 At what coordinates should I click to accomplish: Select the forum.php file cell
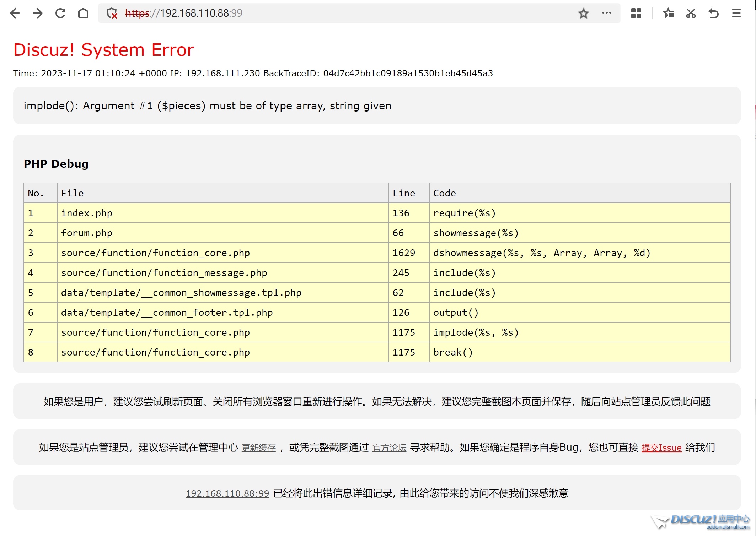coord(222,233)
